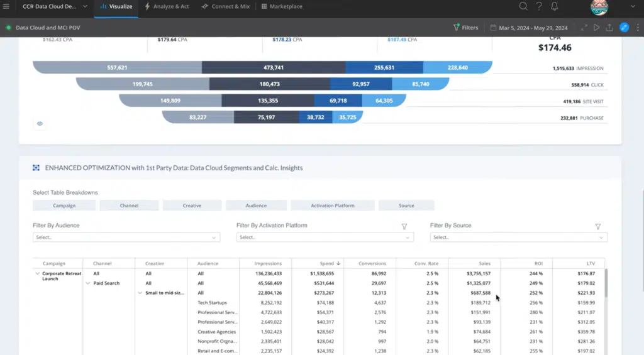The image size is (644, 355).
Task: Open the help question mark icon
Action: pos(539,6)
